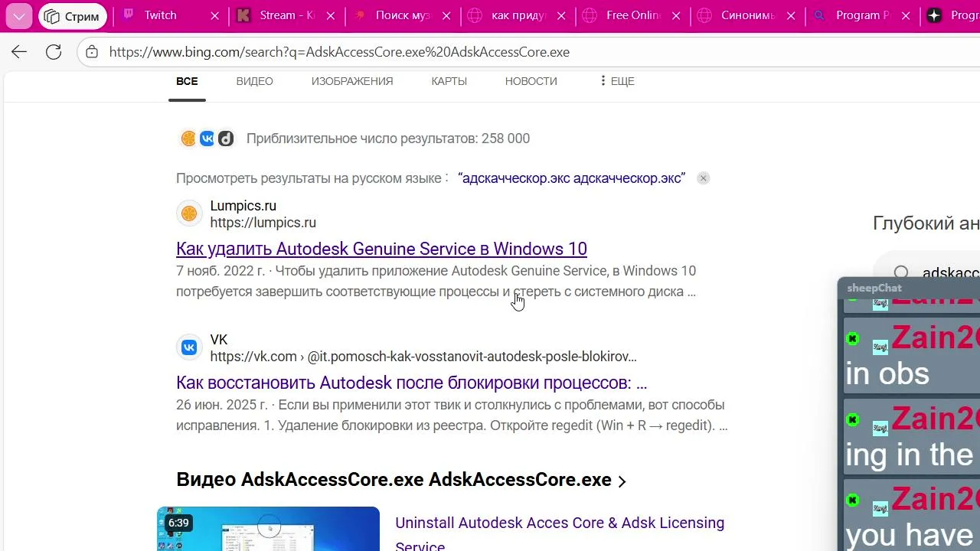980x551 pixels.
Task: Click the Kick tab favicon
Action: (x=243, y=15)
